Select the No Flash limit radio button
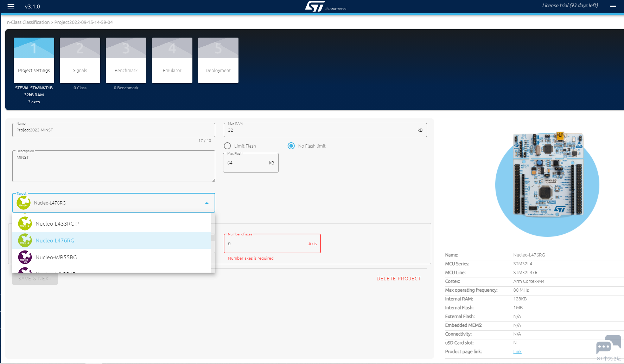The height and width of the screenshot is (364, 624). point(291,146)
